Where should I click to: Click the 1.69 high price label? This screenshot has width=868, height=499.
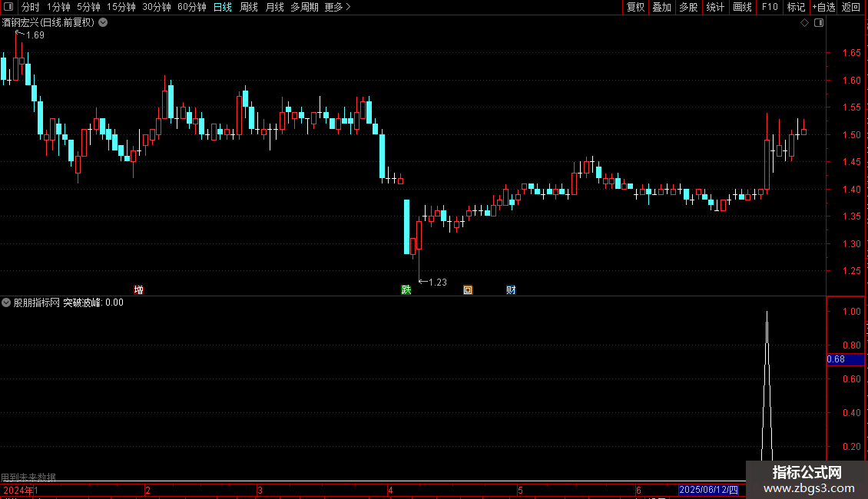(35, 35)
